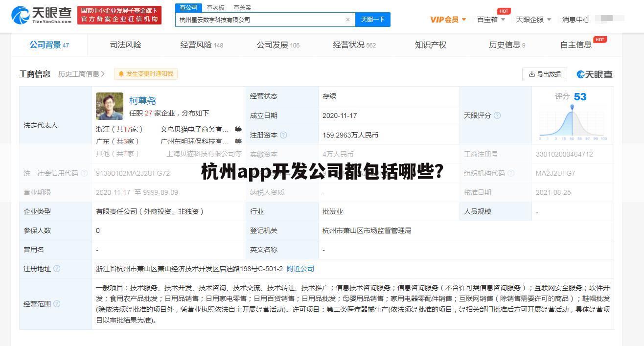
Task: Open the 历史信息 tab
Action: click(x=507, y=45)
